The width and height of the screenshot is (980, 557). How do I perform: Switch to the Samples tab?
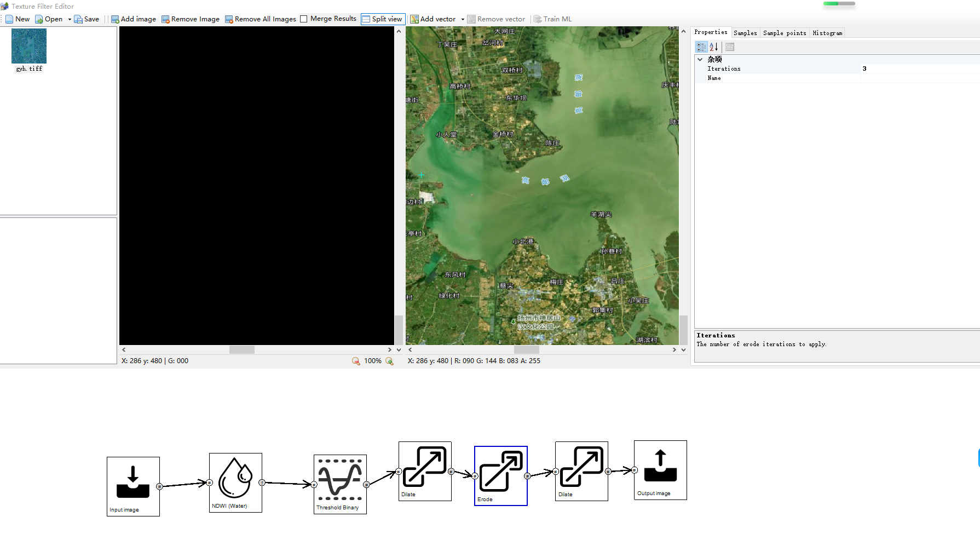(745, 33)
